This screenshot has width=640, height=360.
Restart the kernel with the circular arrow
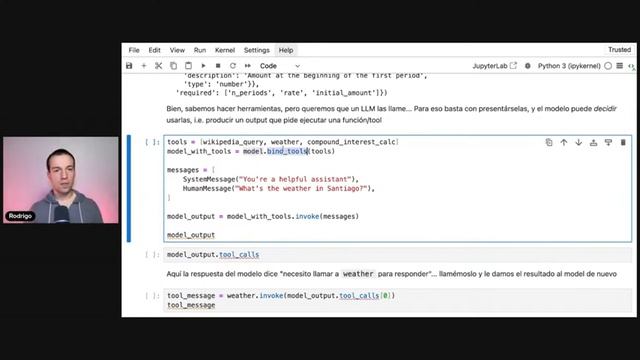click(233, 66)
